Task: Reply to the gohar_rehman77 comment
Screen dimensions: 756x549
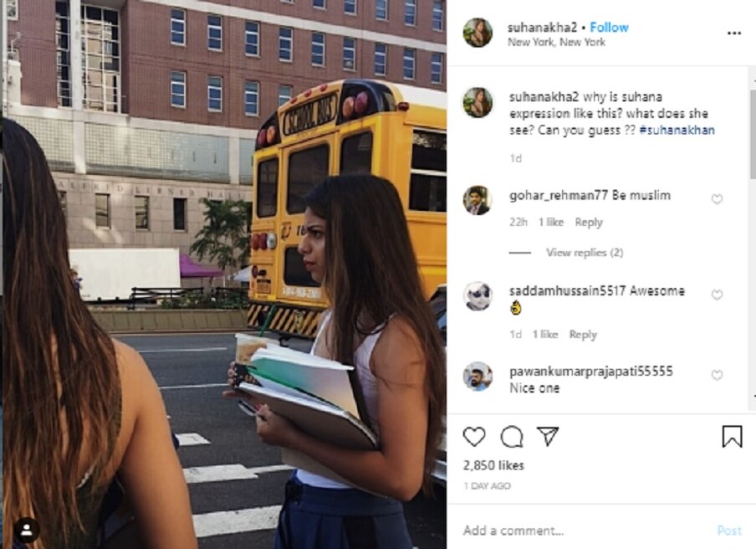Action: tap(589, 222)
